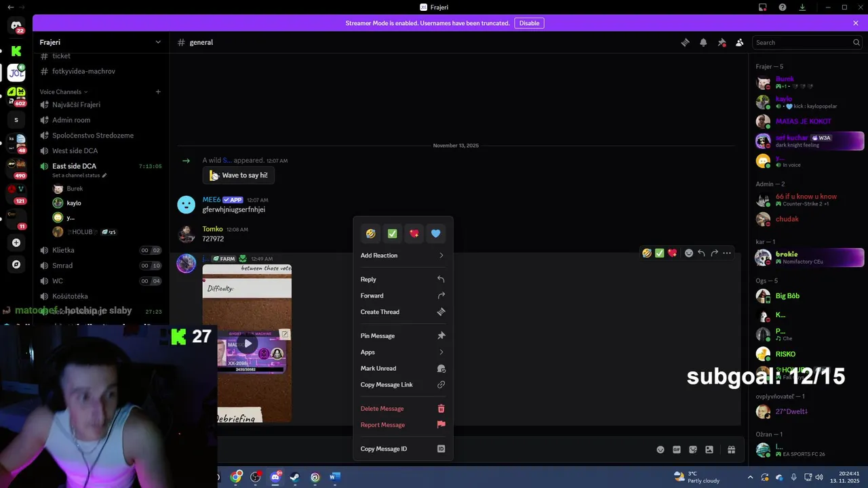This screenshot has height=488, width=868.
Task: Click Set a channel status link
Action: click(x=79, y=176)
